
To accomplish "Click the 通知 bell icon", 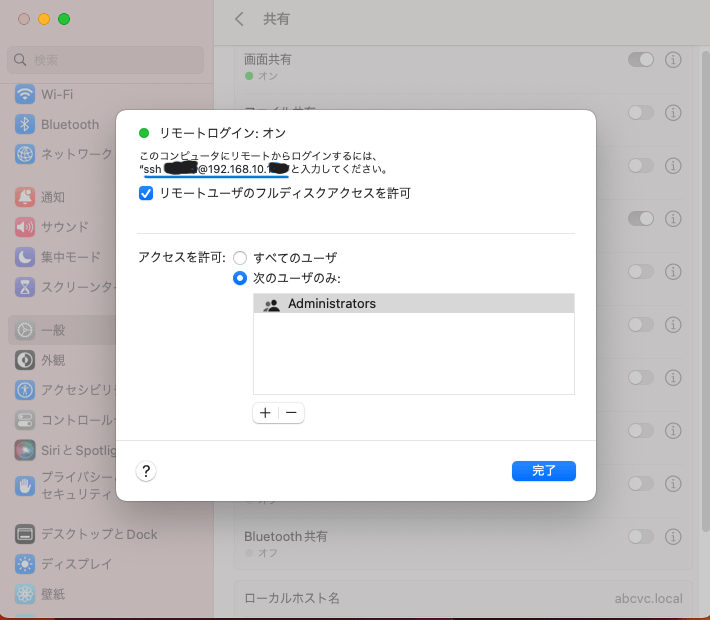I will pos(25,197).
